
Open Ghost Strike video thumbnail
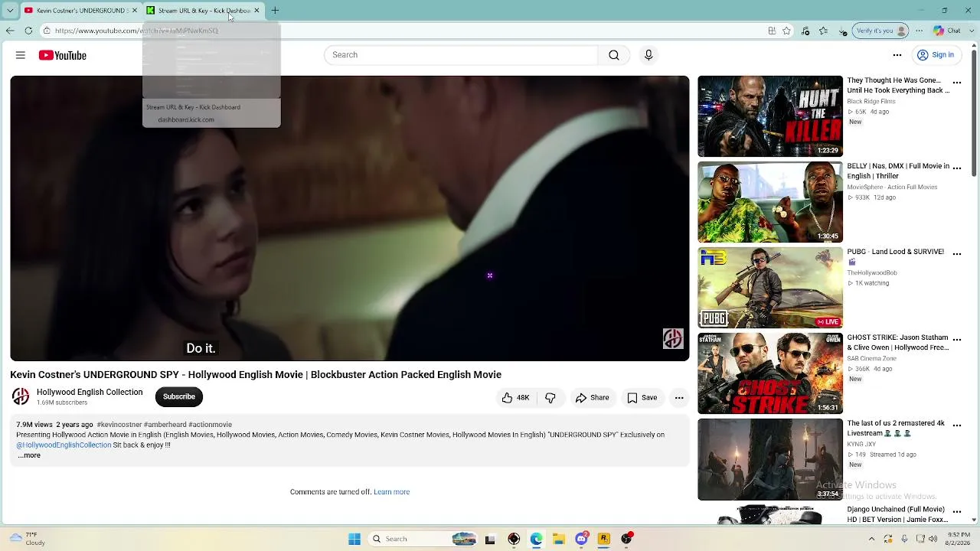[x=770, y=373]
